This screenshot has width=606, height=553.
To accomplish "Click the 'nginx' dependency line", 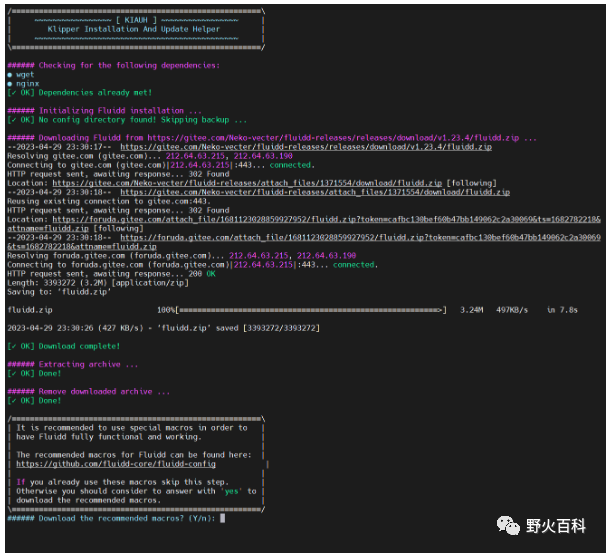I will pos(23,83).
